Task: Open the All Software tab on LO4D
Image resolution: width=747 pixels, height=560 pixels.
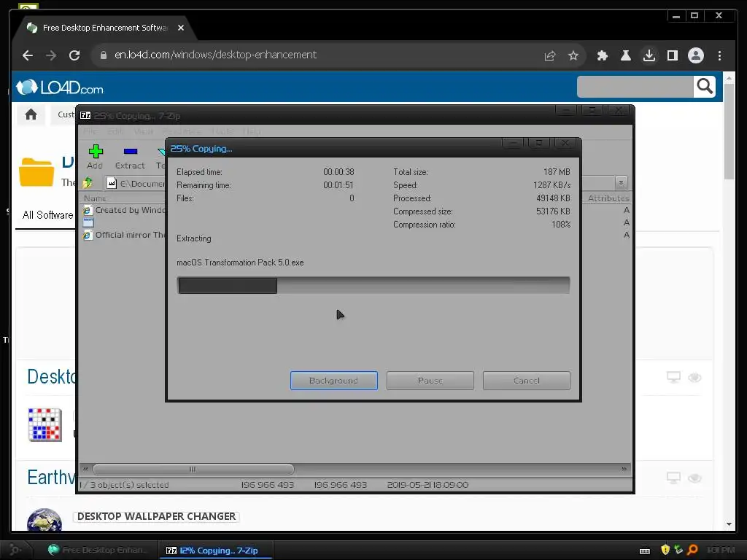Action: point(47,215)
